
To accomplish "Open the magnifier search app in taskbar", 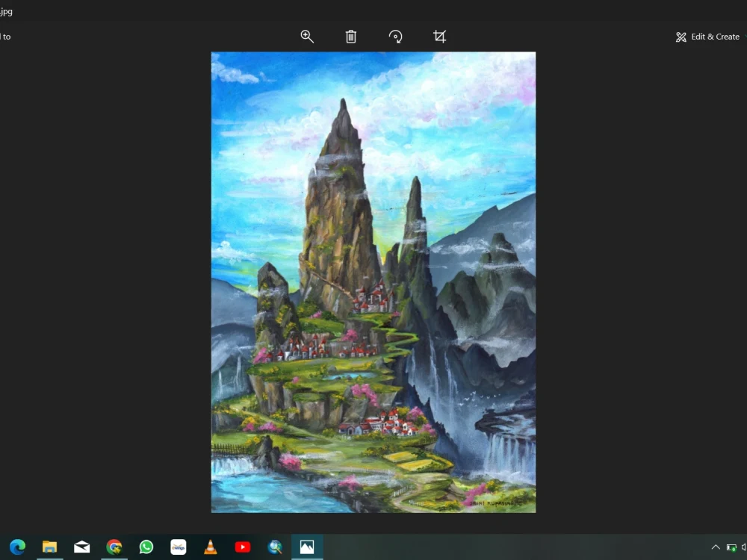I will coord(275,547).
